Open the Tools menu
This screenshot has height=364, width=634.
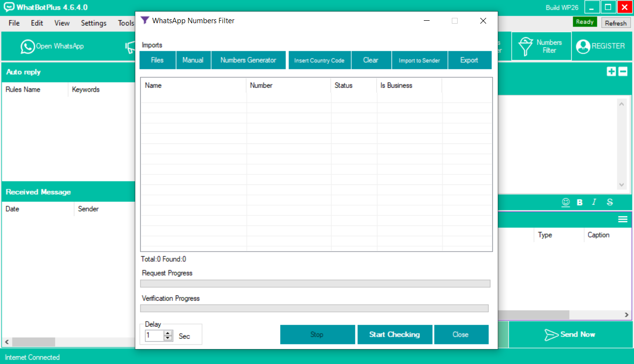coord(126,23)
